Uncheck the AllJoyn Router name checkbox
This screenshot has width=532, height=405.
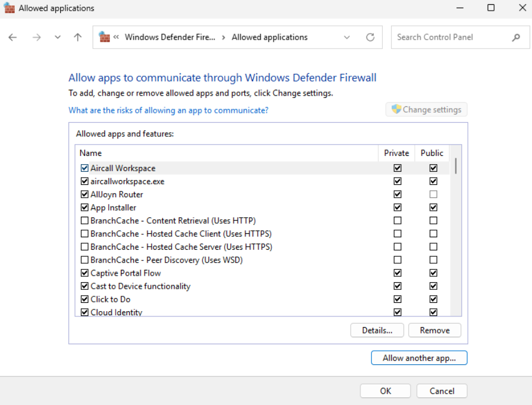coord(84,194)
